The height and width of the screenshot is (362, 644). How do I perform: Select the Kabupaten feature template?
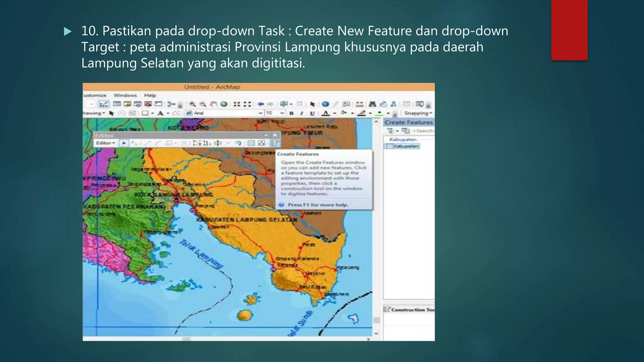[x=406, y=146]
